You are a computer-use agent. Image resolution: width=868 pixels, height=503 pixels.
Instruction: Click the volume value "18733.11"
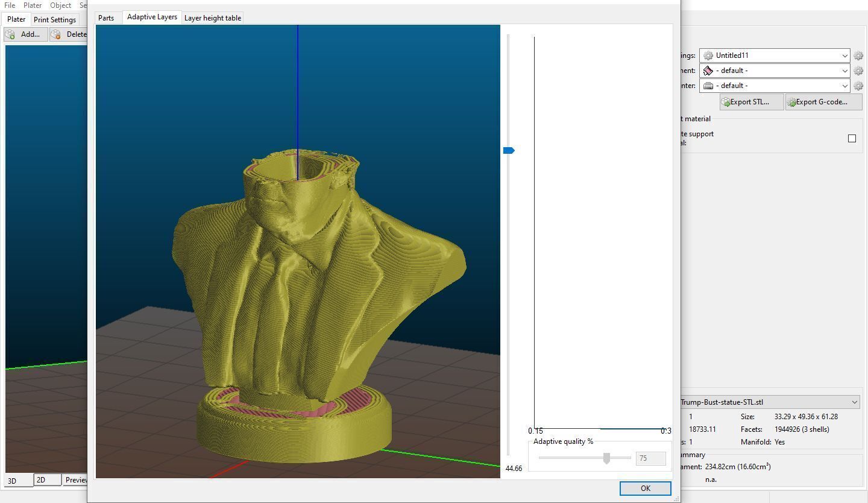tap(702, 429)
